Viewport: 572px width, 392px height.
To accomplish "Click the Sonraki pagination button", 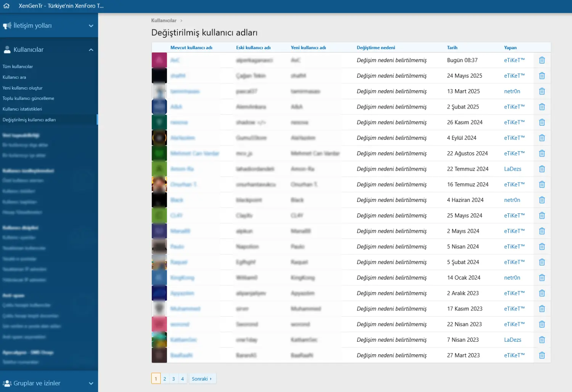I will pyautogui.click(x=202, y=379).
